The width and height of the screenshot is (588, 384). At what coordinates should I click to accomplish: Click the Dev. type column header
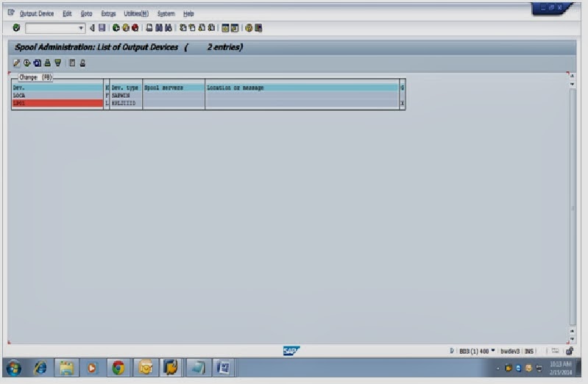point(125,88)
